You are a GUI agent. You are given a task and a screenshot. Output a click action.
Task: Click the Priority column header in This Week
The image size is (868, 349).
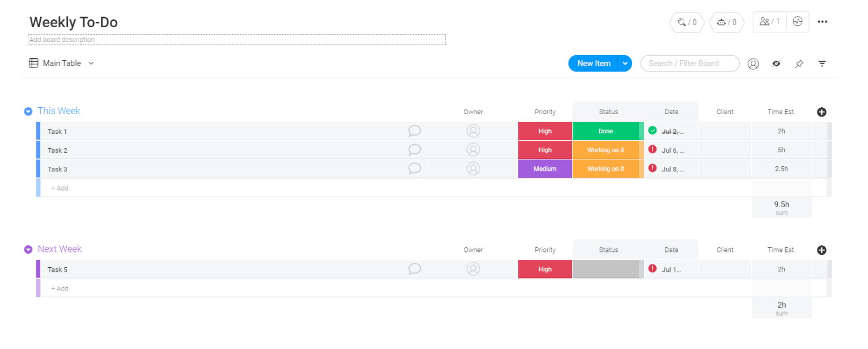545,112
